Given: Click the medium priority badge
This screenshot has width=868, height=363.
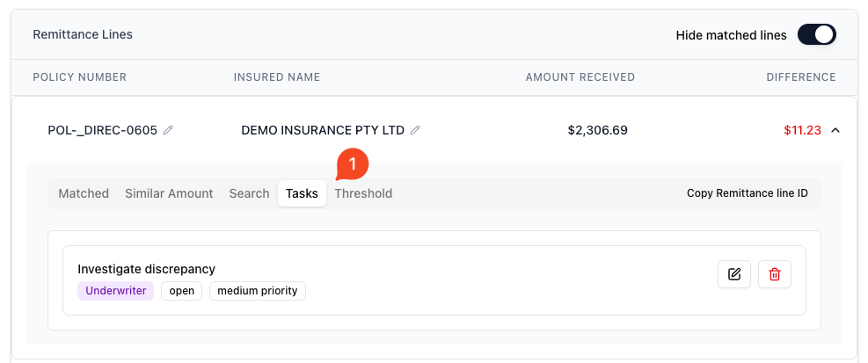Looking at the screenshot, I should 257,291.
